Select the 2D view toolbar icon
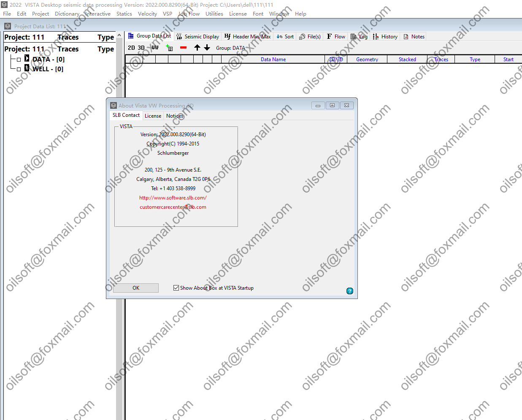The width and height of the screenshot is (522, 420). (131, 48)
